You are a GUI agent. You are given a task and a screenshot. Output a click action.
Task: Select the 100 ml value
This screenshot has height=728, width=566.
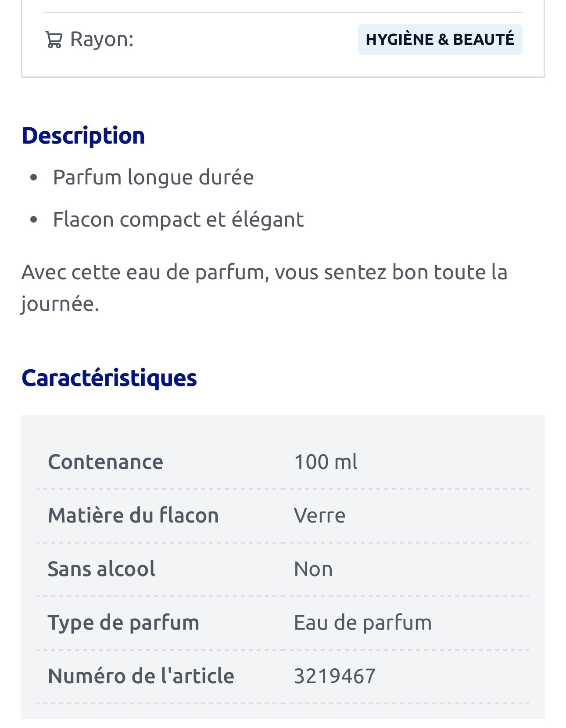[x=326, y=462]
